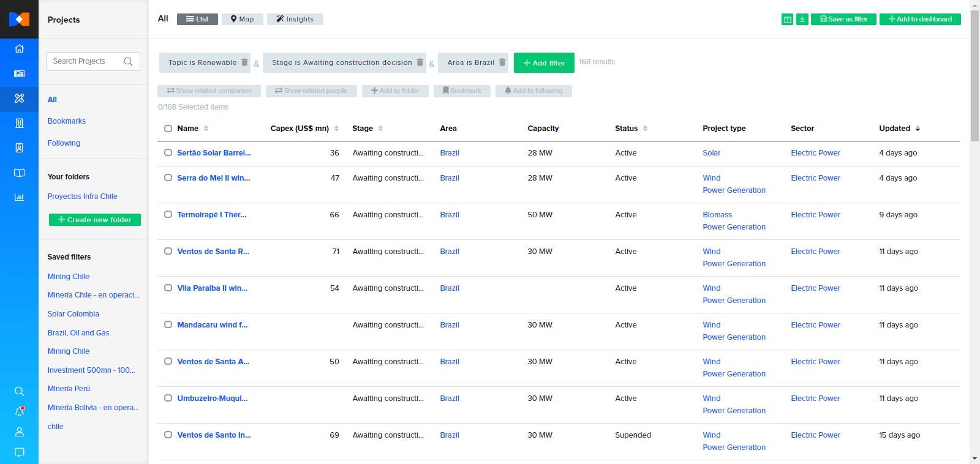Click the Bookmark action button
Screen dimensions: 980x464
462,91
